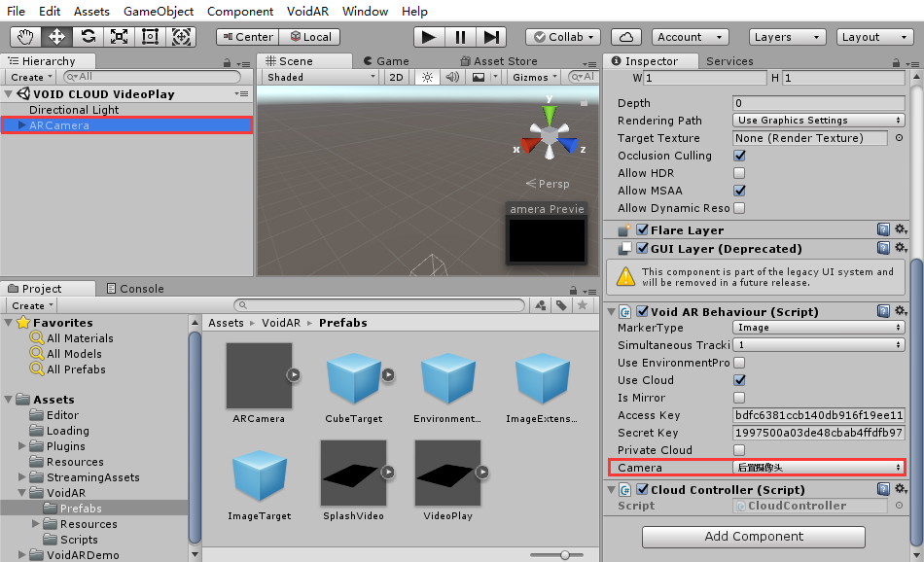Uncheck the Use Cloud checkbox

pyautogui.click(x=739, y=380)
